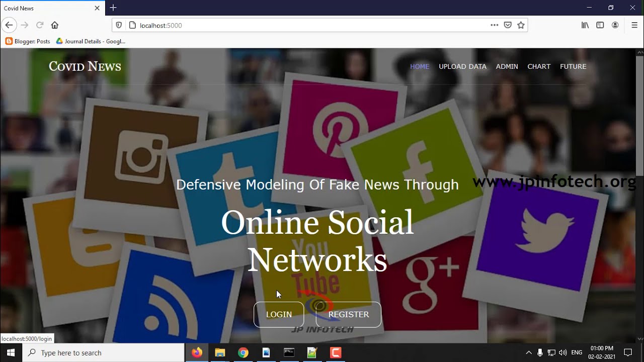
Task: Switch to Firefox in the taskbar
Action: 197,352
